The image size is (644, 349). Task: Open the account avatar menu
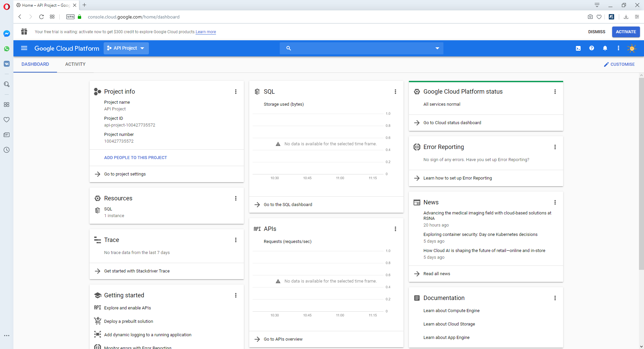[x=632, y=48]
